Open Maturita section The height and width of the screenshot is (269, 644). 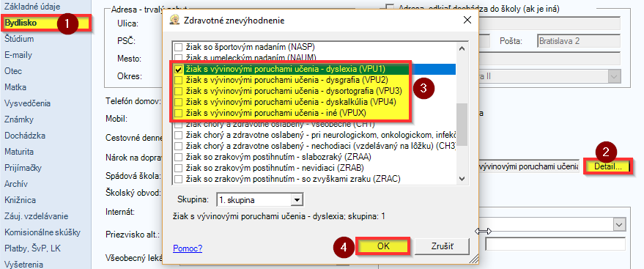pyautogui.click(x=19, y=152)
